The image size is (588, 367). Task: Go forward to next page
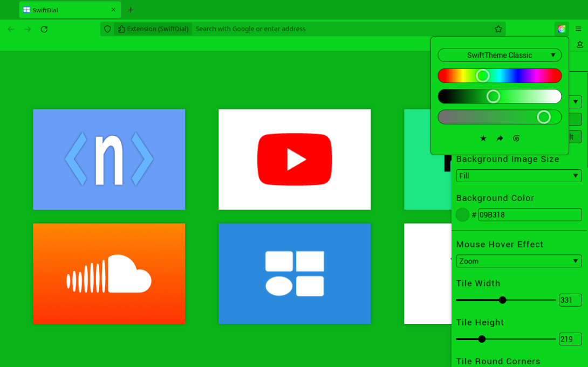pos(28,29)
